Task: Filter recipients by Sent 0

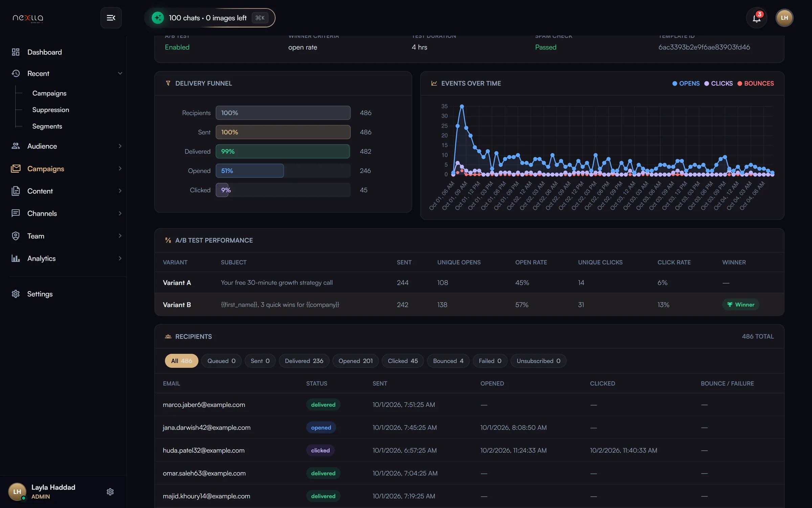Action: coord(260,361)
